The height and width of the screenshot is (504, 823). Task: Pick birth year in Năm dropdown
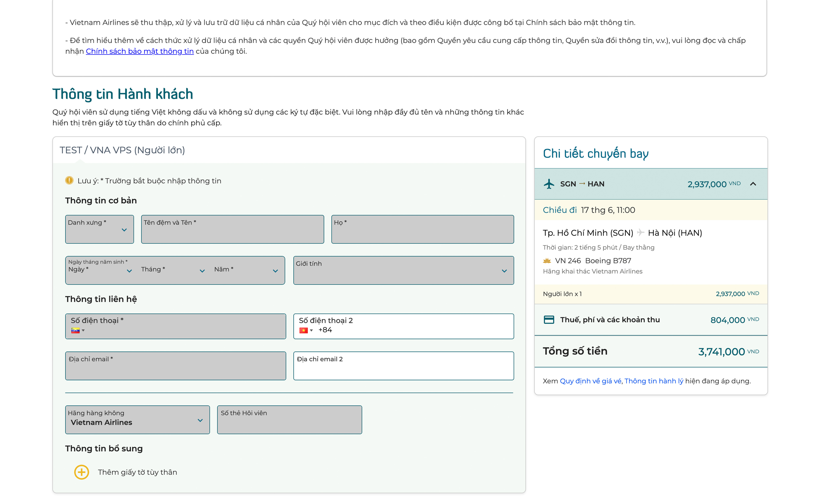coord(246,271)
